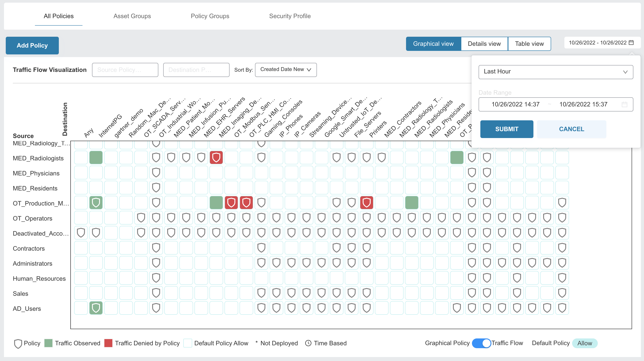Click calendar icon beside 10/26/2022 date range
Screen dimensions: 644x361
point(631,42)
